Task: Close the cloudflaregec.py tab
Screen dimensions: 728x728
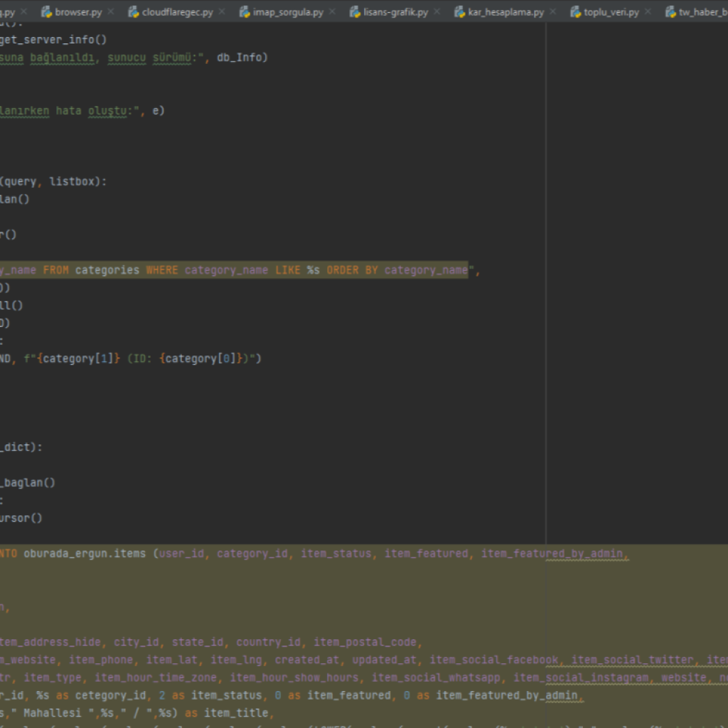Action: [x=222, y=11]
